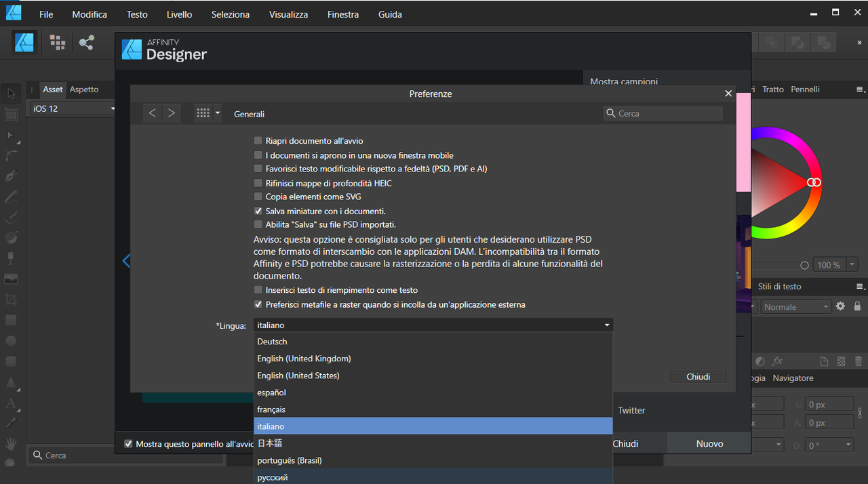Open the Visualizza menu

(x=288, y=14)
